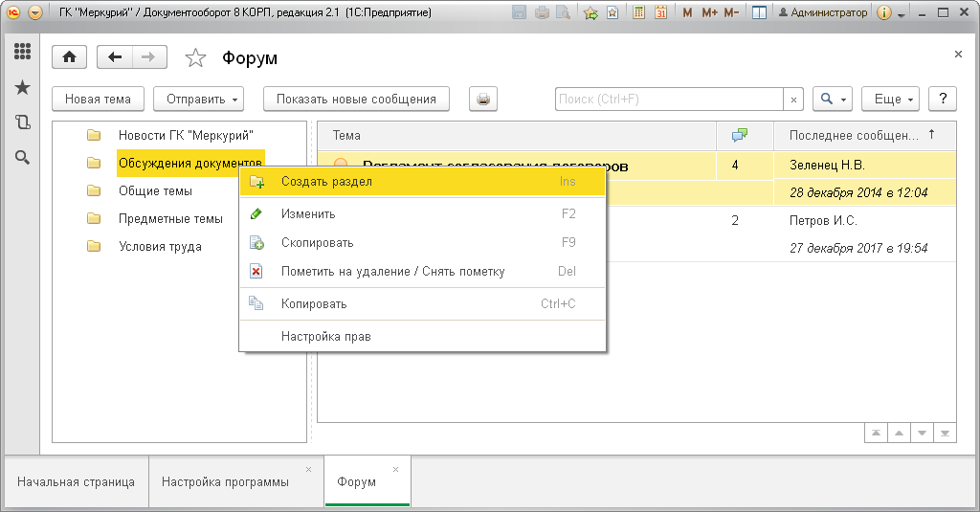980x512 pixels.
Task: Open the Еще dropdown menu
Action: 891,99
